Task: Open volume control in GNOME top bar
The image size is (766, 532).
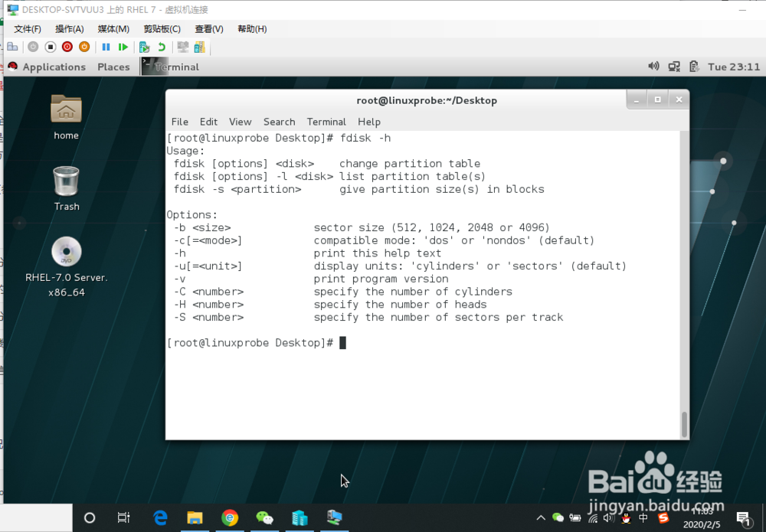Action: tap(653, 67)
